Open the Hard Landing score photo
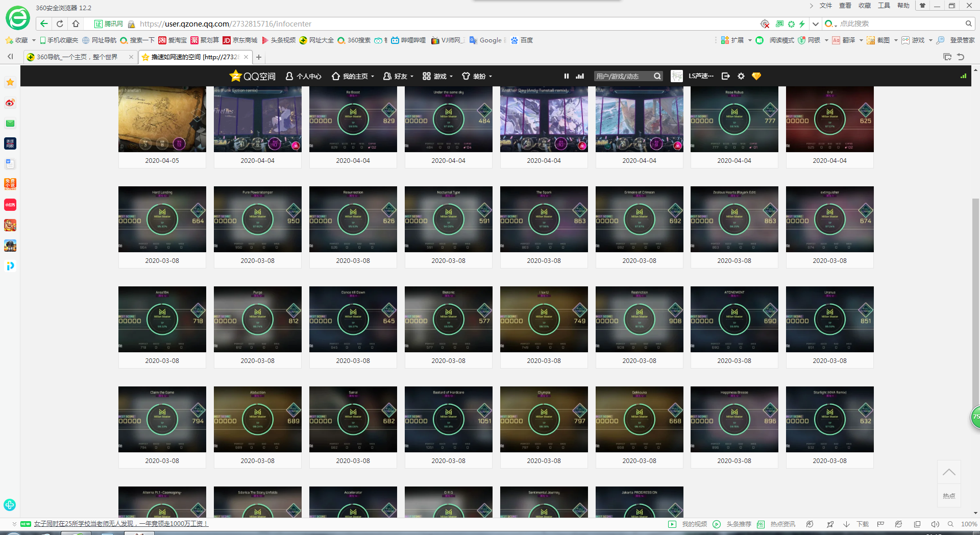This screenshot has height=535, width=980. (x=162, y=219)
